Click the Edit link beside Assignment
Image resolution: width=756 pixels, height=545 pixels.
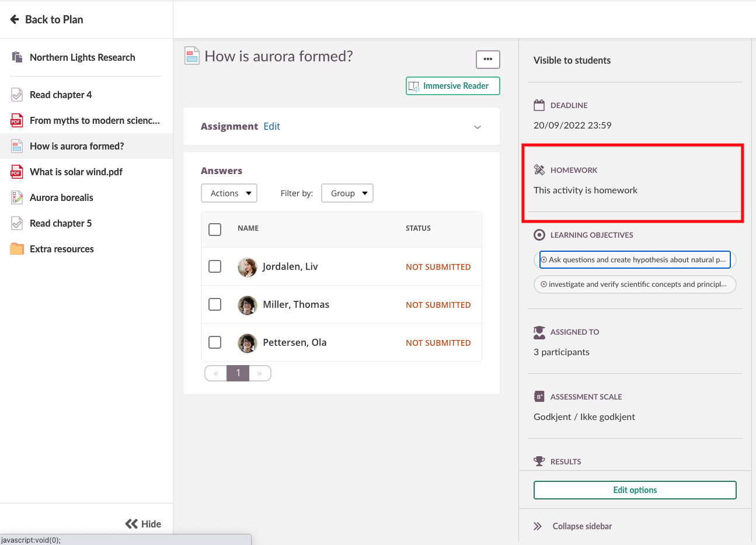coord(271,126)
